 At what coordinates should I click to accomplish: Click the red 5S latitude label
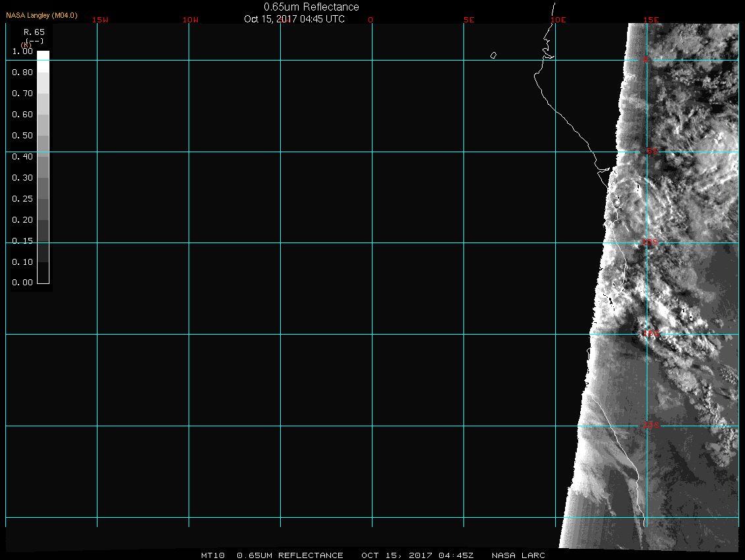651,152
